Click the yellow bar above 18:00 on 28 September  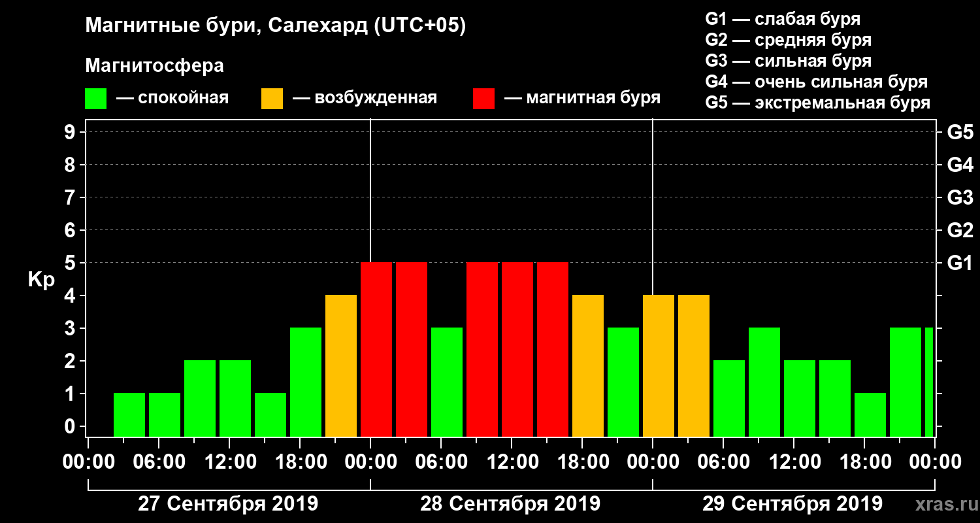(588, 365)
